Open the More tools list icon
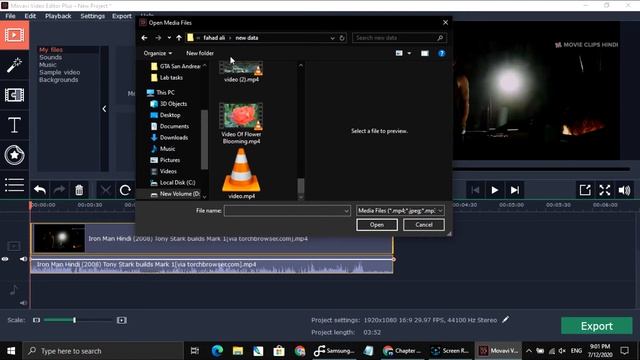The image size is (640, 360). (14, 185)
